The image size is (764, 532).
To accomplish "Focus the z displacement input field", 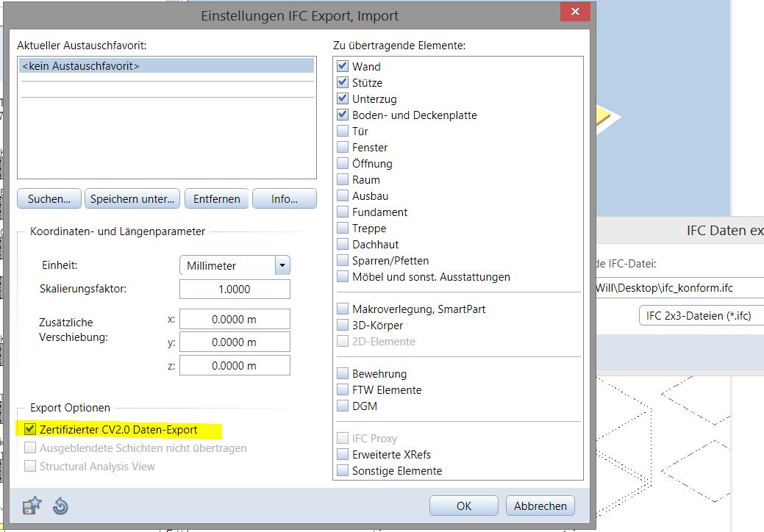I will tap(235, 366).
